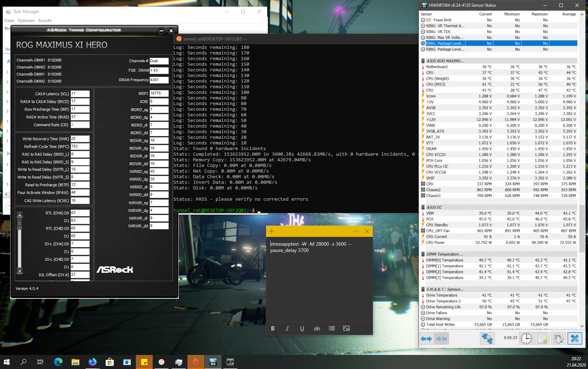Click HWiNFO Average column header
Viewport: 588px width, 369px height.
[563, 14]
